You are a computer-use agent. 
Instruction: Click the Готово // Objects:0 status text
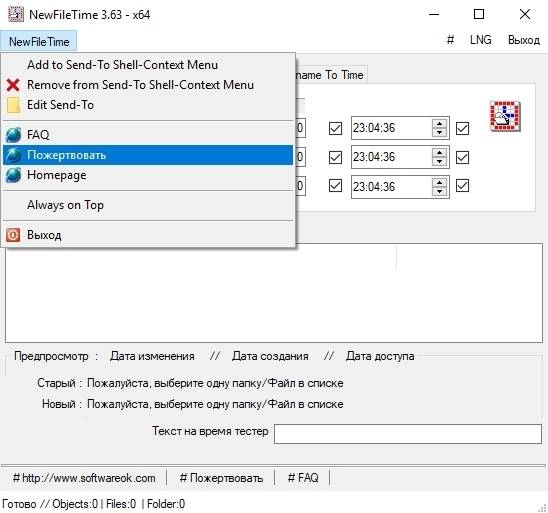[x=50, y=504]
